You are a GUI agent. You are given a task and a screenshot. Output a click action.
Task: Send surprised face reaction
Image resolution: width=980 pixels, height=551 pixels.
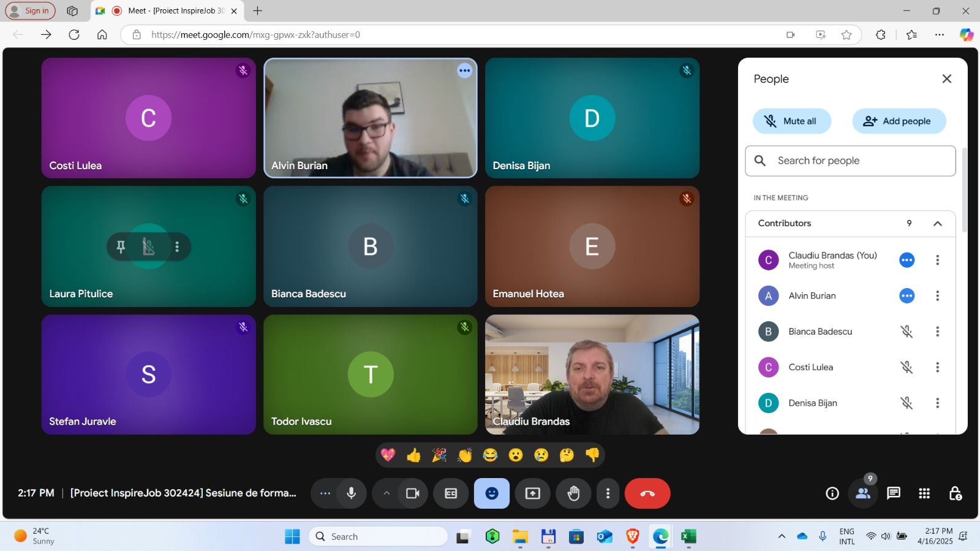[516, 455]
